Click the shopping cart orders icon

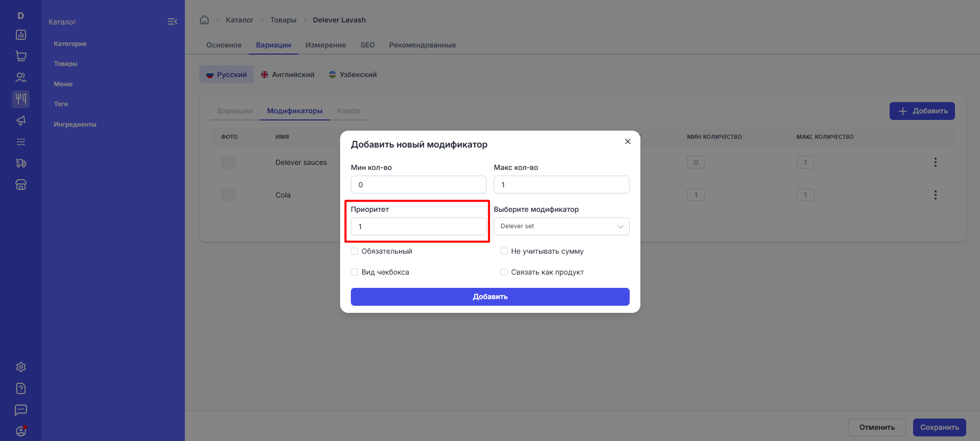pyautogui.click(x=21, y=56)
